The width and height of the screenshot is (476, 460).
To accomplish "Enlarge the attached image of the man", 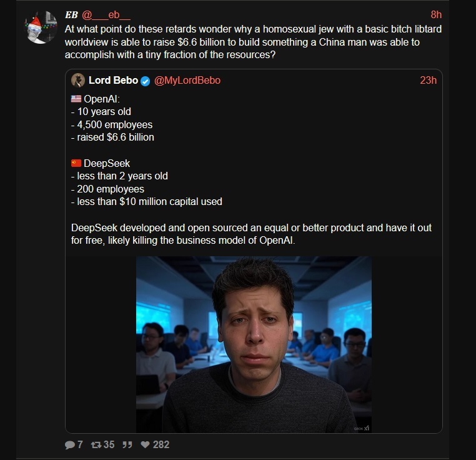I will [254, 344].
